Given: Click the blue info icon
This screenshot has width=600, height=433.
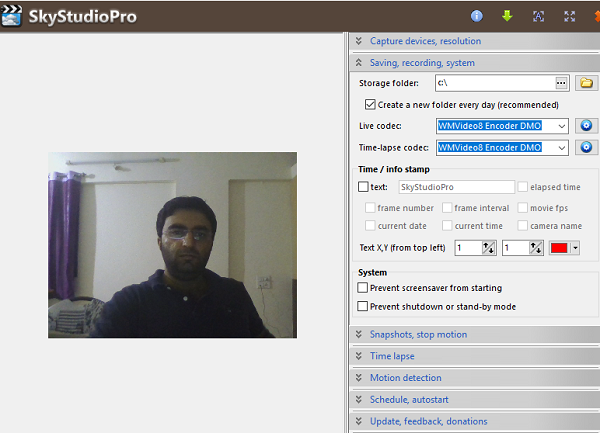Looking at the screenshot, I should pyautogui.click(x=477, y=16).
